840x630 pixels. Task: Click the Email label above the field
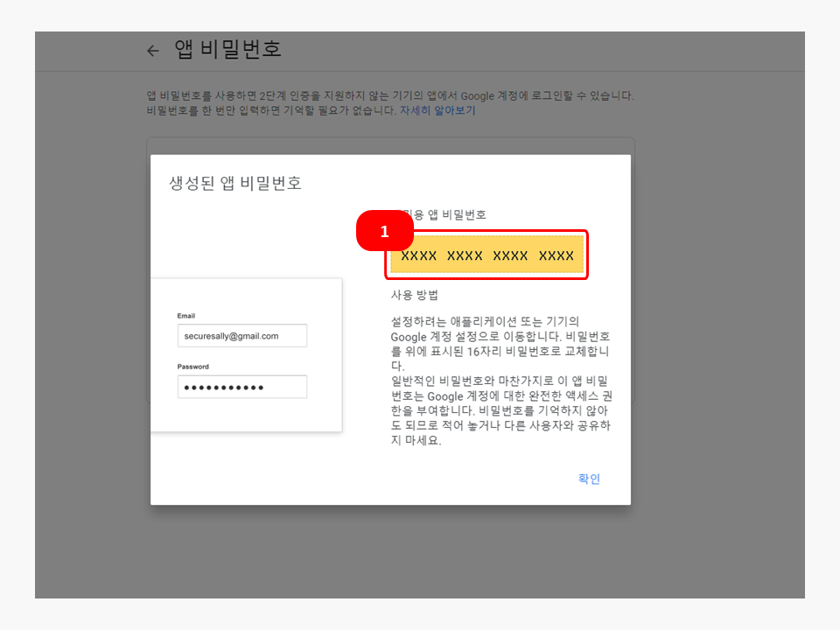[186, 316]
